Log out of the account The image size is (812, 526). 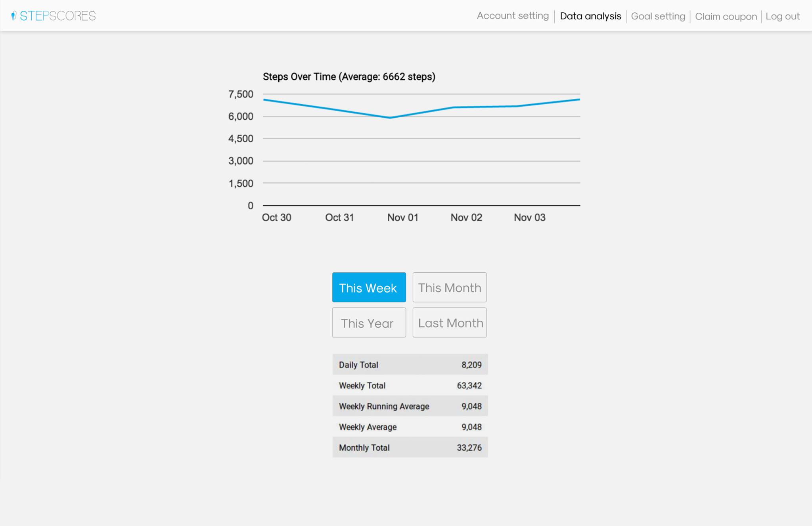782,17
